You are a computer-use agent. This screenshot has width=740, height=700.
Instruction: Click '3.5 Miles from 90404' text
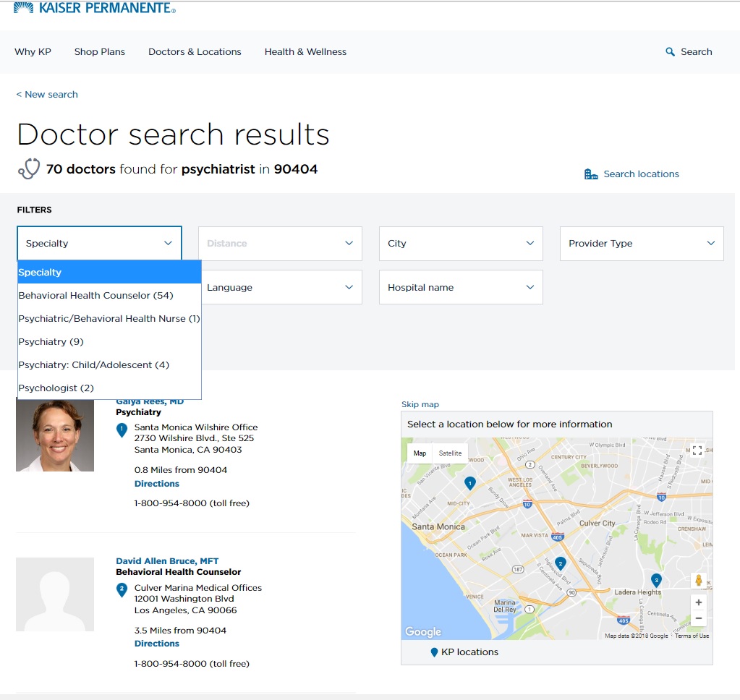(x=180, y=630)
